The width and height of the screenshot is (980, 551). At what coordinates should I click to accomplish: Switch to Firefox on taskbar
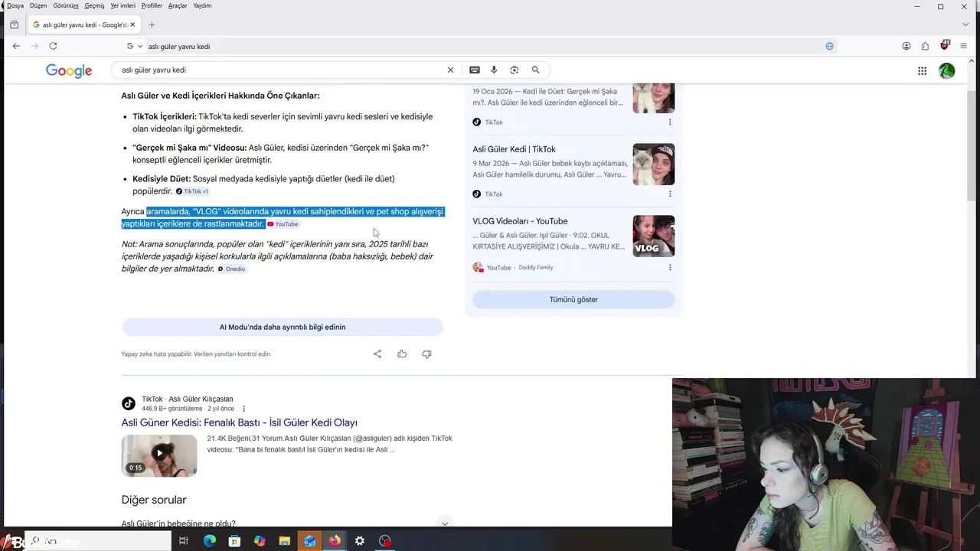point(335,541)
